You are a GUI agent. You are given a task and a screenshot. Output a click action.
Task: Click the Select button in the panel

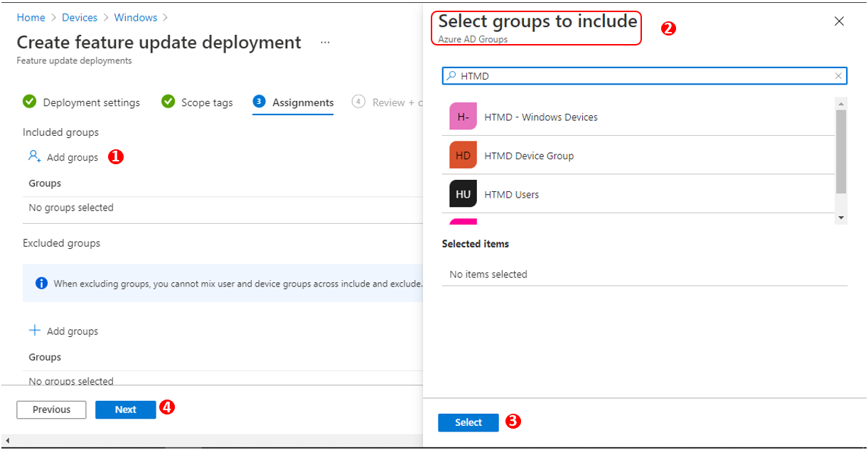tap(468, 422)
